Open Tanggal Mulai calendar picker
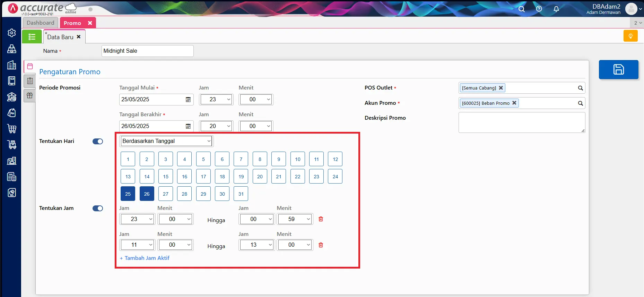Screen dimensions: 644x297 coord(188,100)
